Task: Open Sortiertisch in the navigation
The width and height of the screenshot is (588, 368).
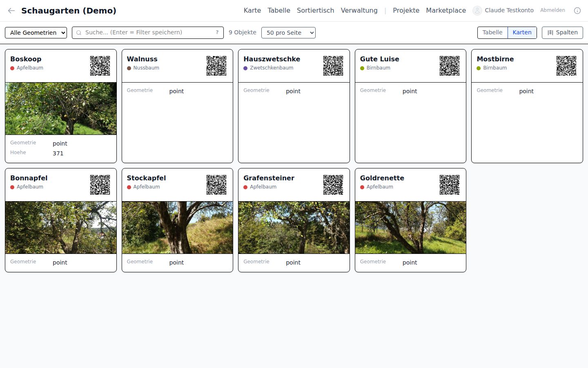Action: [316, 11]
